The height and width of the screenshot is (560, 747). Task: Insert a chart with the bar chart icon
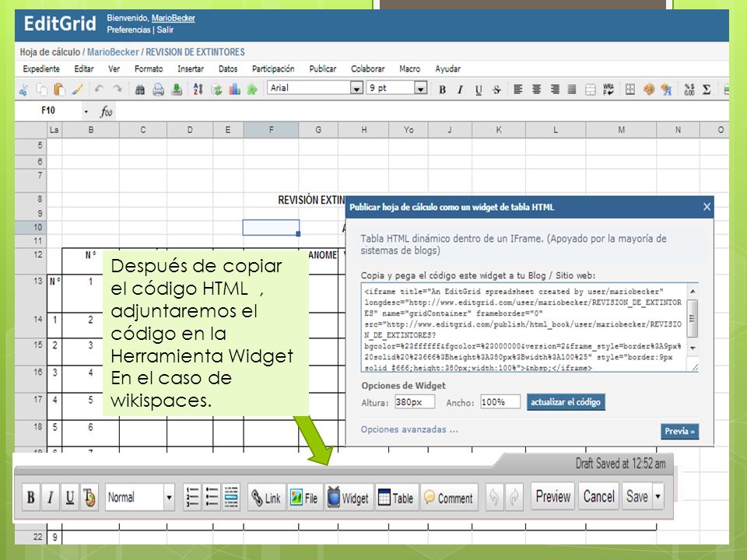pos(234,89)
